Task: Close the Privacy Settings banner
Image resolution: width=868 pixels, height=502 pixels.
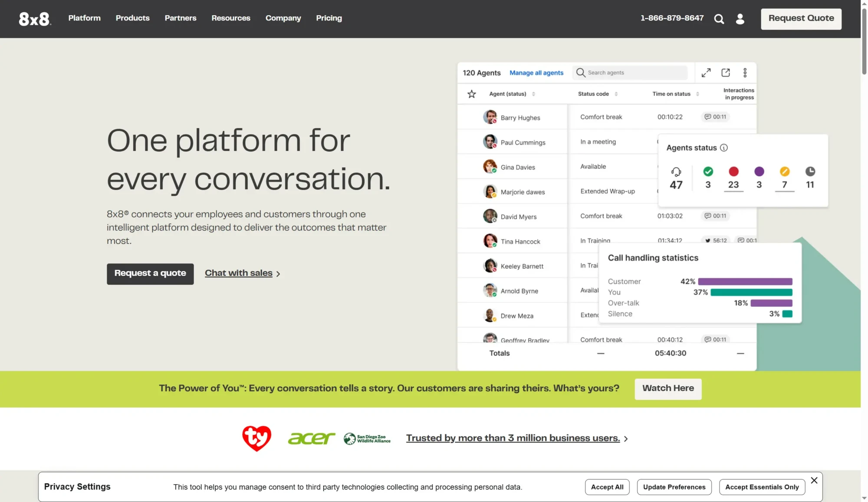Action: tap(814, 480)
